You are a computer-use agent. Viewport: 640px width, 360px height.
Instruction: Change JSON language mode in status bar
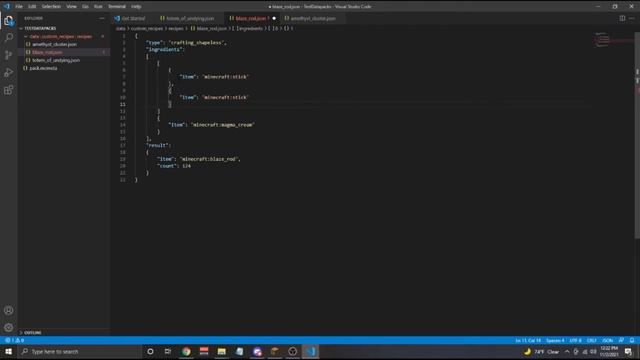[607, 340]
